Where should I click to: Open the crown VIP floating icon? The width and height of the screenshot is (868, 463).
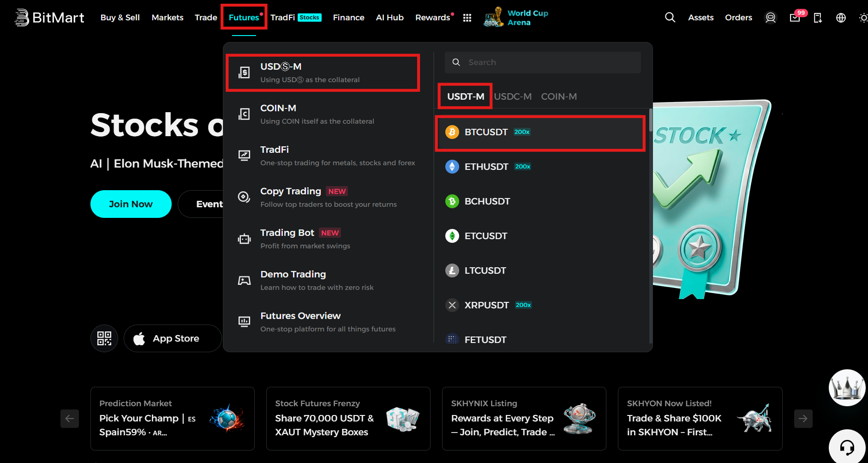click(x=847, y=388)
